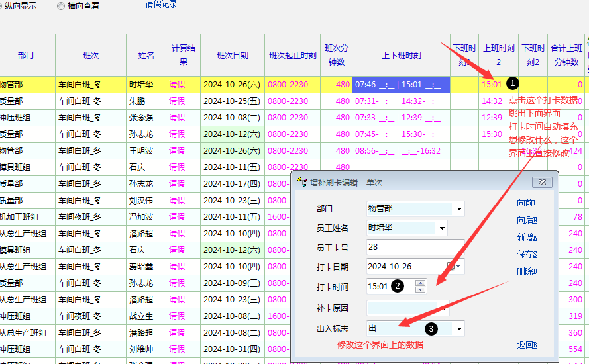589x364 pixels.
Task: Expand the 出入标志 dropdown
Action: [x=459, y=328]
